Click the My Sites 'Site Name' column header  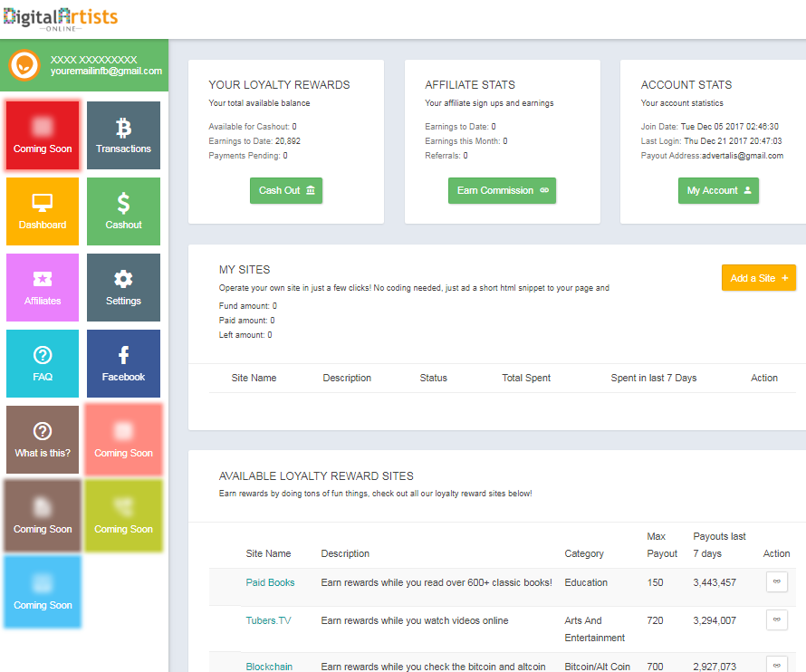coord(254,378)
